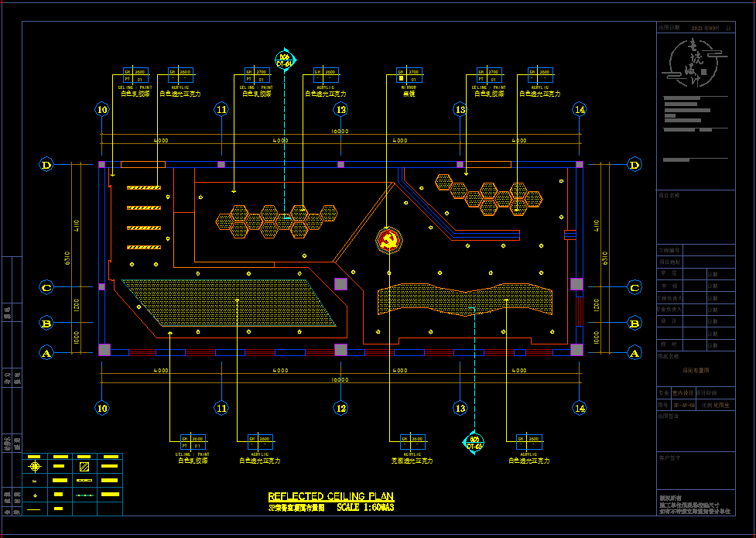Viewport: 756px width, 538px height.
Task: Select the red party emblem symbol
Action: coord(389,240)
